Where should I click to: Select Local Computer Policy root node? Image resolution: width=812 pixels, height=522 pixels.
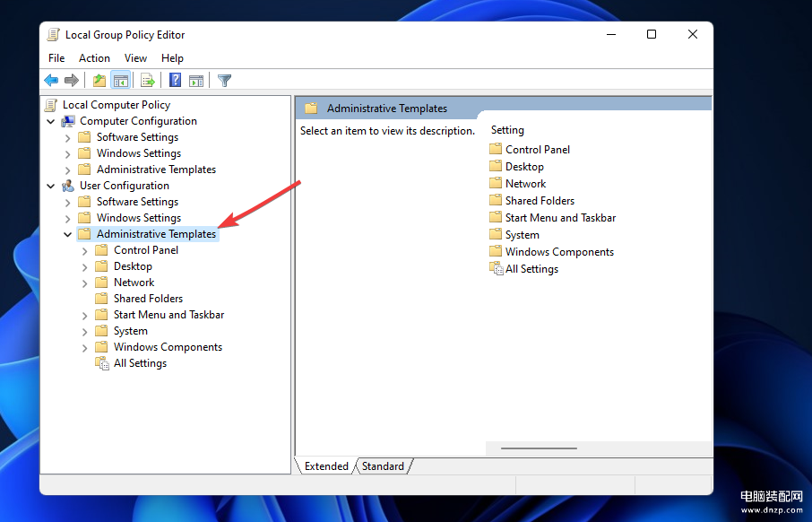coord(116,105)
